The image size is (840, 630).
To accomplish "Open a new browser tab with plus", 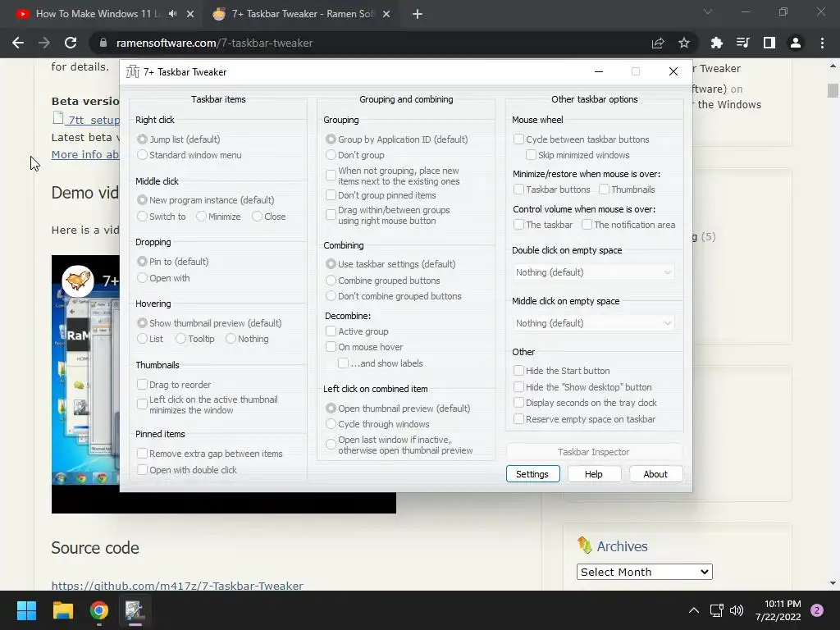I will [x=418, y=14].
